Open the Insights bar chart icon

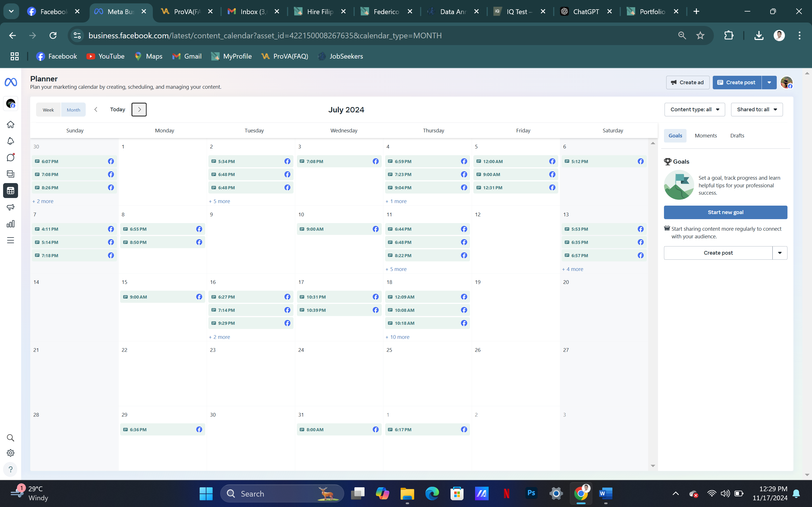[x=10, y=224]
